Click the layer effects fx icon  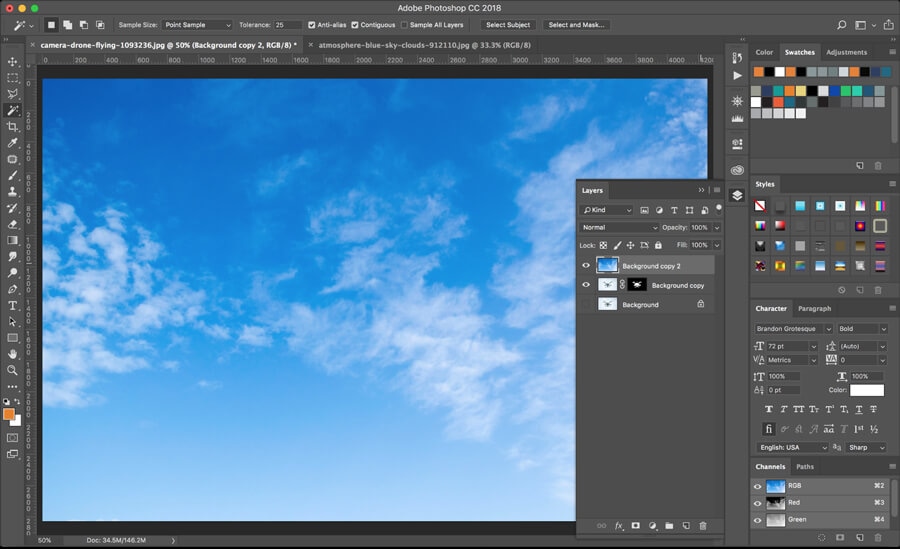click(619, 525)
